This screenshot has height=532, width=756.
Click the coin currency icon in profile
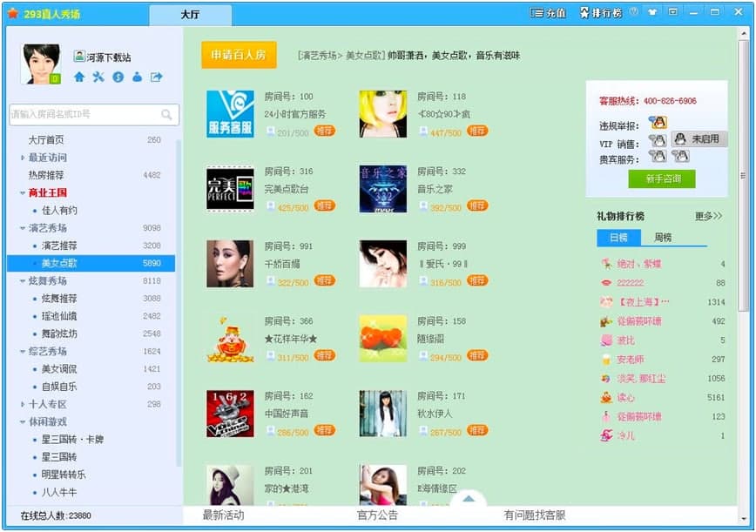(x=118, y=77)
